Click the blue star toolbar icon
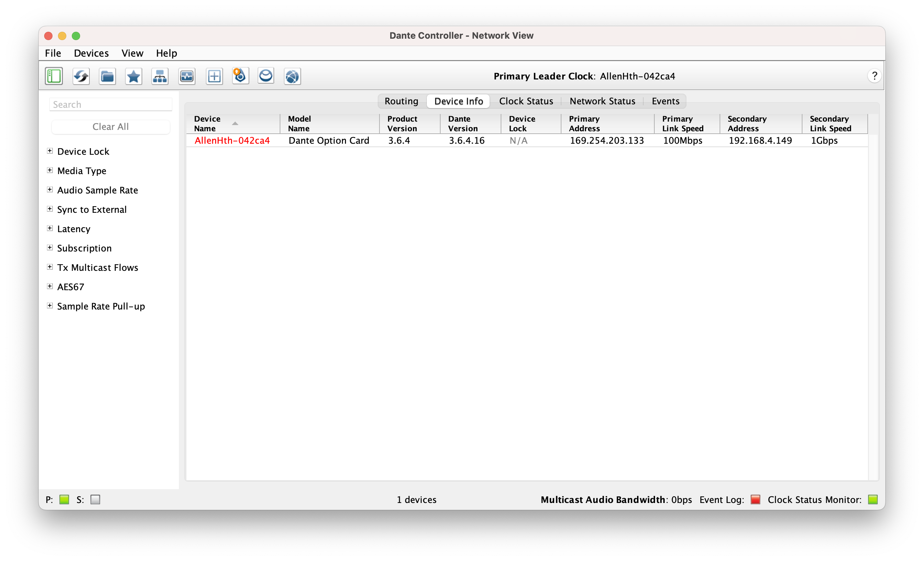 point(134,76)
